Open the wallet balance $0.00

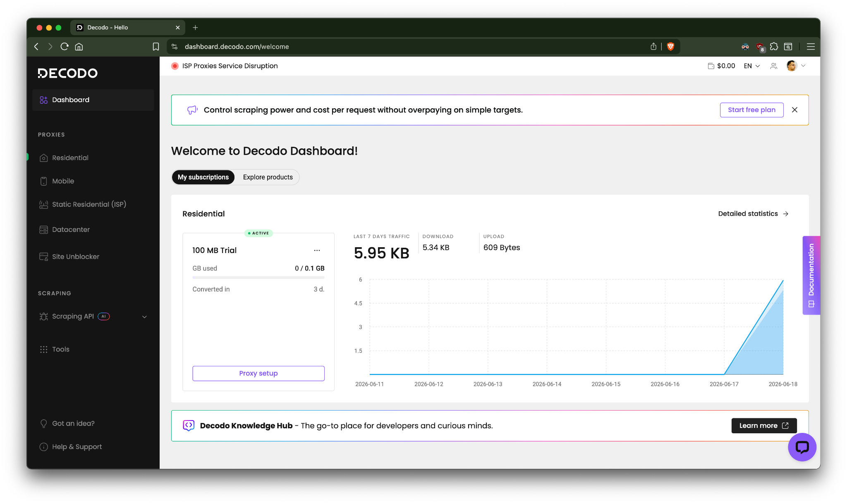pyautogui.click(x=721, y=66)
